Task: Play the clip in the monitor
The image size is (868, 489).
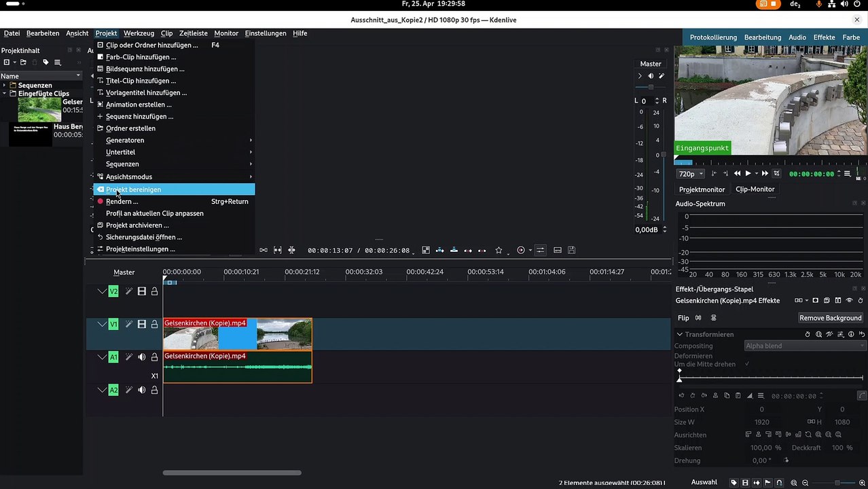Action: [748, 174]
